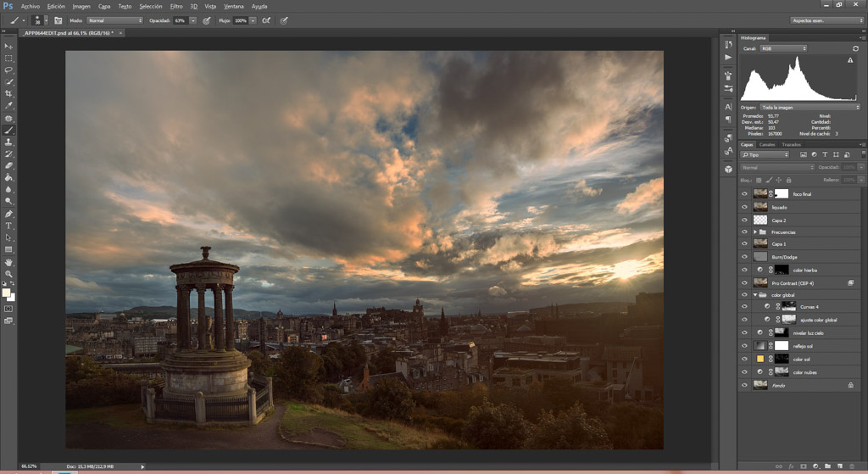The image size is (868, 474).
Task: Toggle visibility of 'Burn/Dodge' layer
Action: coord(744,257)
